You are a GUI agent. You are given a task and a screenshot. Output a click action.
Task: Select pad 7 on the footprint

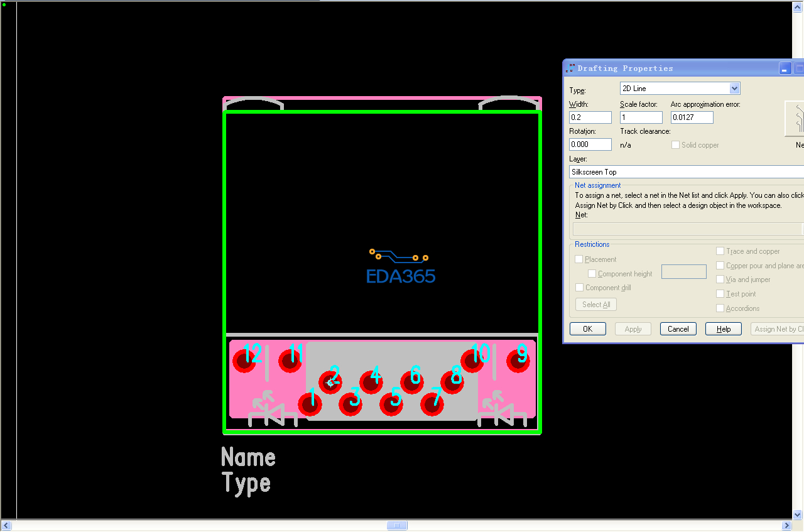tap(432, 403)
